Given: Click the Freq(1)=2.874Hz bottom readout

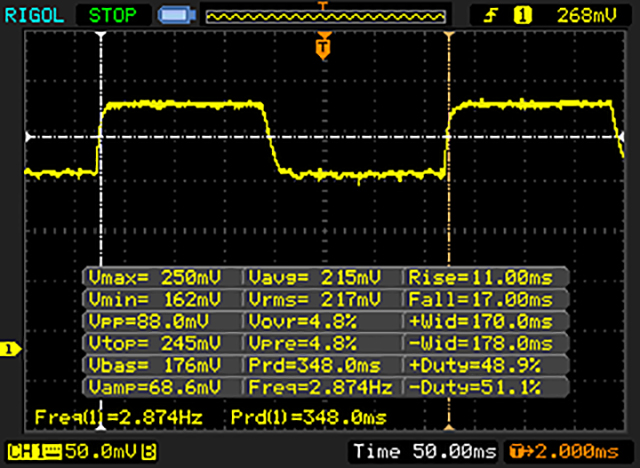Looking at the screenshot, I should point(118,417).
